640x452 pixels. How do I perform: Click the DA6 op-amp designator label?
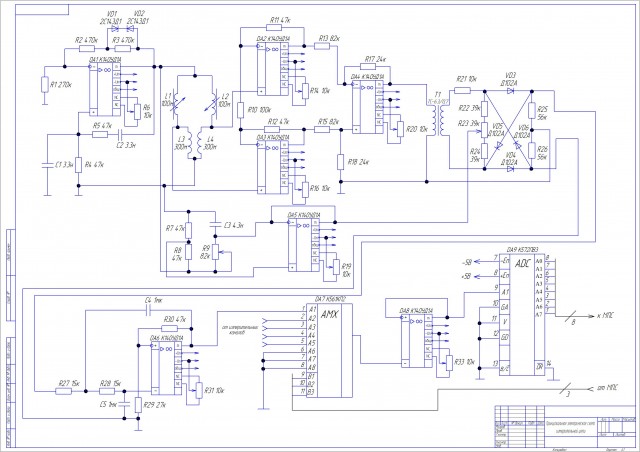coord(167,338)
